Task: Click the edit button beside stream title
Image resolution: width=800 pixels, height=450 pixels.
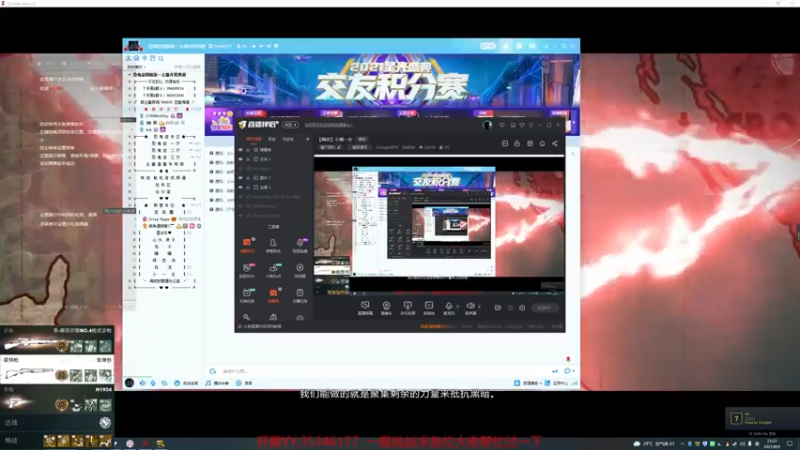Action: tap(362, 139)
